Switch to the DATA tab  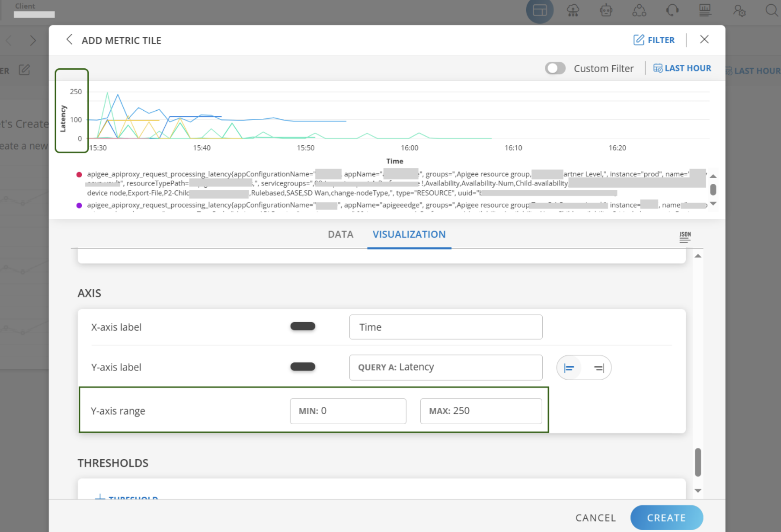pyautogui.click(x=340, y=234)
